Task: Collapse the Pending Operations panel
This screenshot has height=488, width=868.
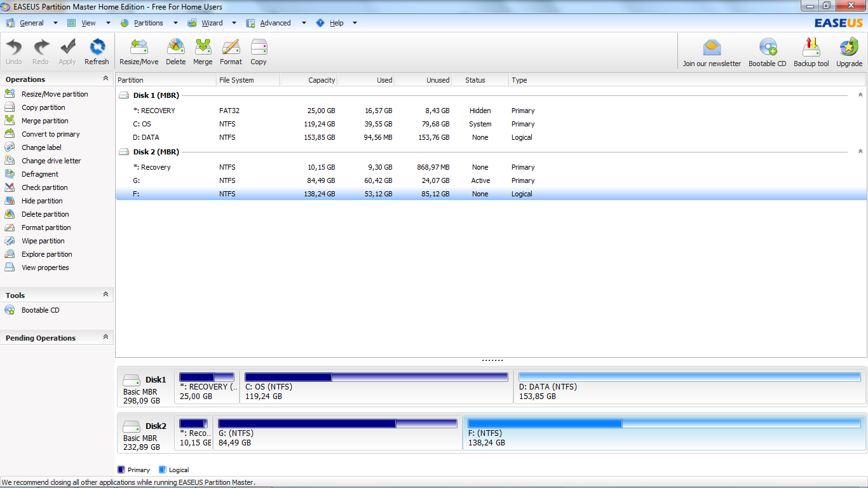Action: click(x=105, y=337)
